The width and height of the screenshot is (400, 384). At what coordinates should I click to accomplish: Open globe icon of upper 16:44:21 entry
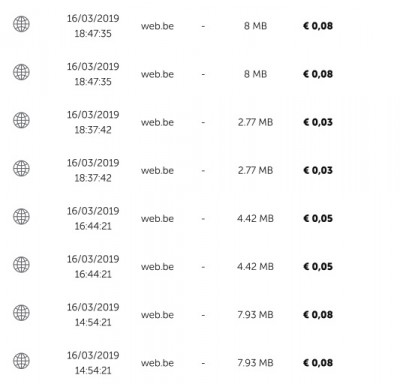(21, 216)
